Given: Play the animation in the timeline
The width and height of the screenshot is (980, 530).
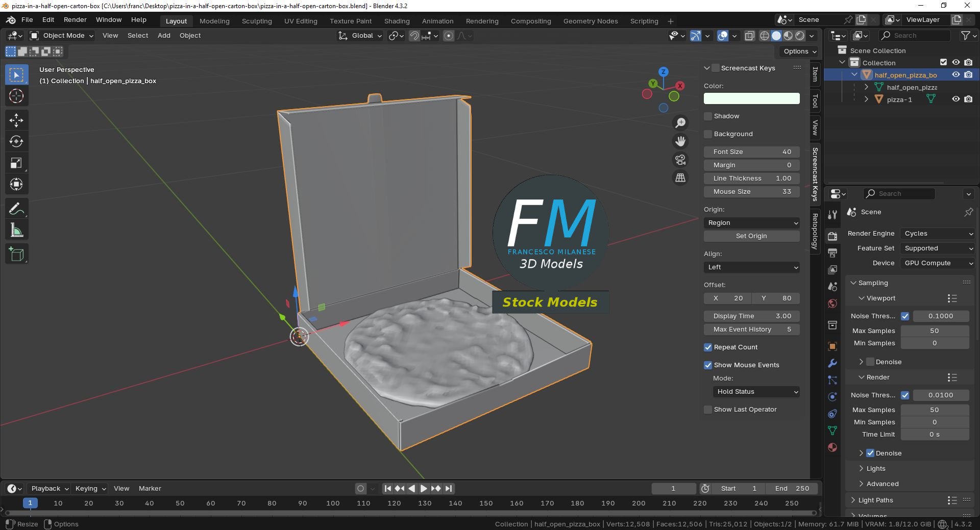Looking at the screenshot, I should pos(424,489).
